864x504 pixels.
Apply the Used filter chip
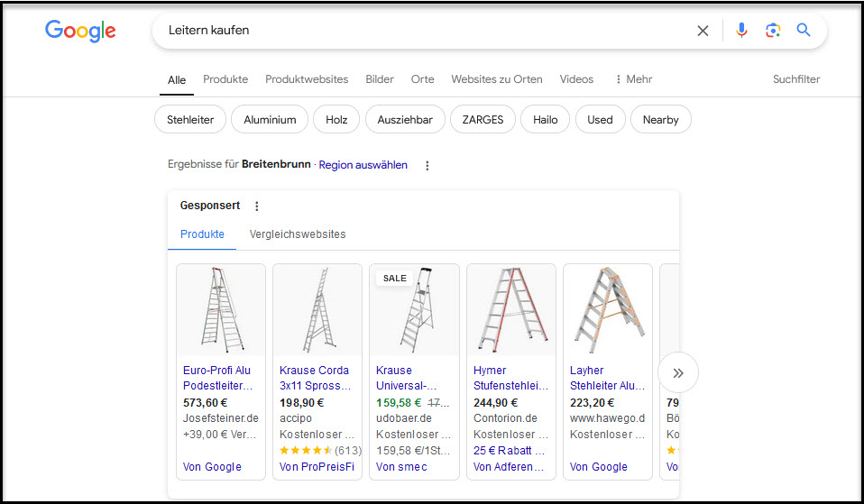[600, 120]
